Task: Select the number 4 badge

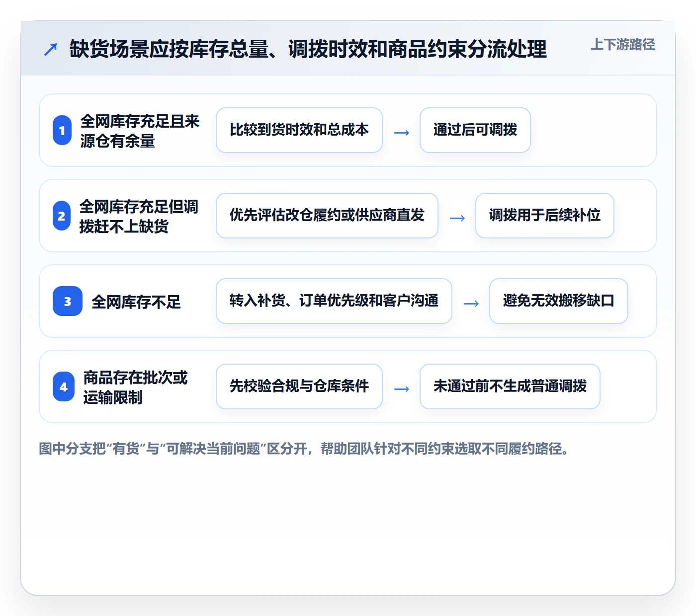Action: click(64, 386)
